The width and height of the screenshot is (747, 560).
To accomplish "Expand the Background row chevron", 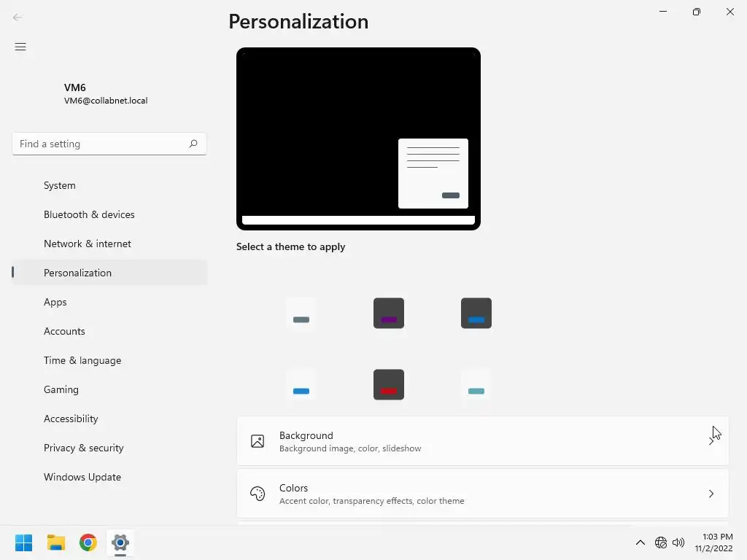I will click(x=711, y=441).
